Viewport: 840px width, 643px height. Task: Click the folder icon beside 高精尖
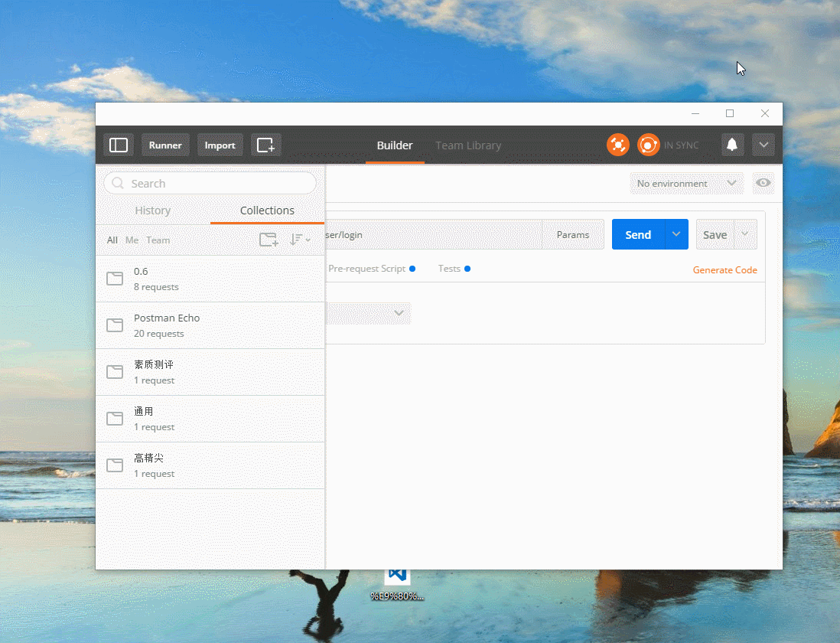(x=115, y=465)
